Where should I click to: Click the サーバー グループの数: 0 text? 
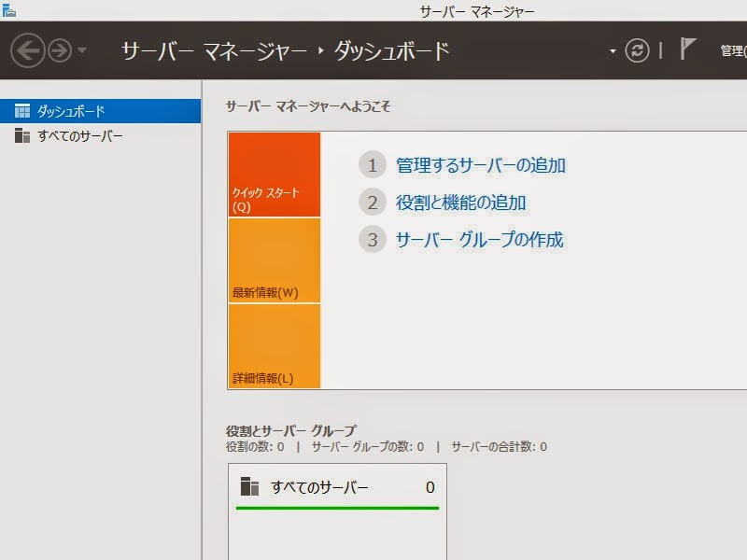point(368,447)
